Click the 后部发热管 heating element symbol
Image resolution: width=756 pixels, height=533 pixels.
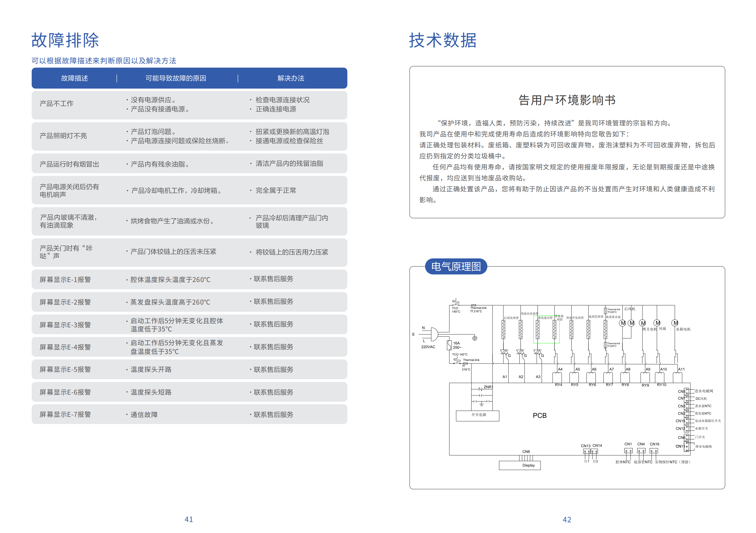pos(503,329)
